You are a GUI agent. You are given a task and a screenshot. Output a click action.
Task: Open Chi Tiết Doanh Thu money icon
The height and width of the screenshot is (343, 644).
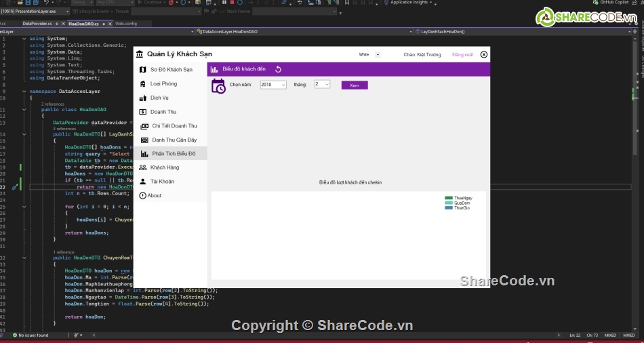pyautogui.click(x=144, y=126)
